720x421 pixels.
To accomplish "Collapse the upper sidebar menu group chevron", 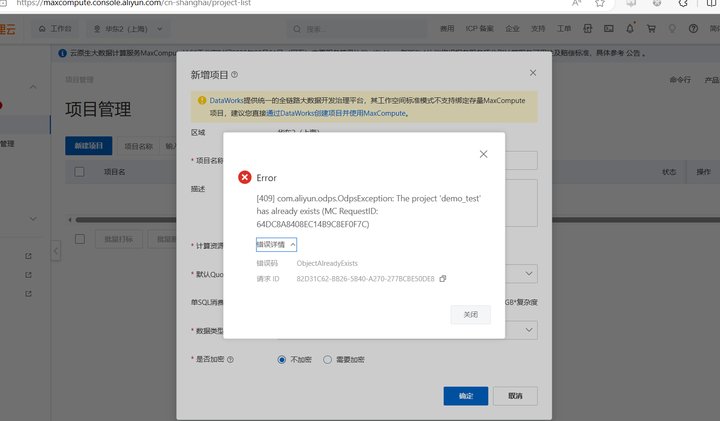I will [33, 86].
